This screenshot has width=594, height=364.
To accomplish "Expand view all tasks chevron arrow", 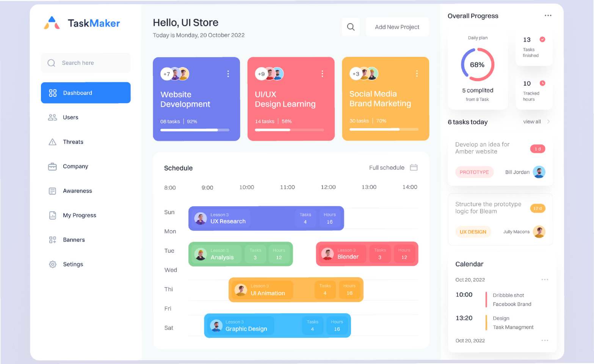I will click(x=548, y=122).
